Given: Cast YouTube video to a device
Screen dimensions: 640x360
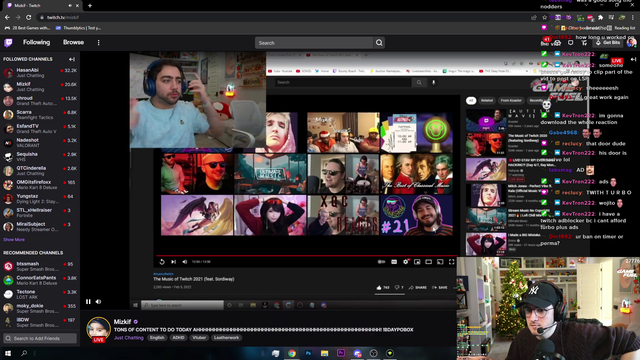Looking at the screenshot, I should tap(440, 262).
